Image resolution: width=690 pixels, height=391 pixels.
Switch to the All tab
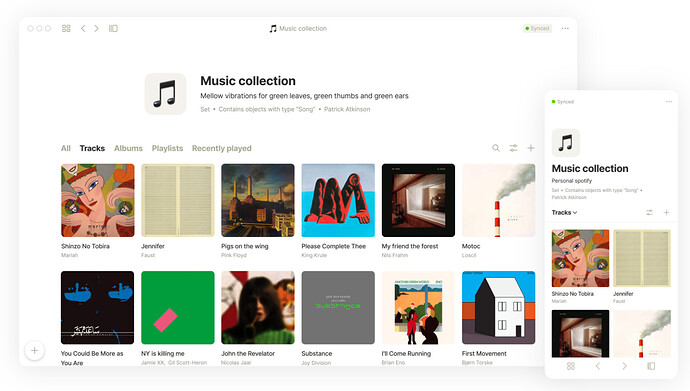coord(66,148)
